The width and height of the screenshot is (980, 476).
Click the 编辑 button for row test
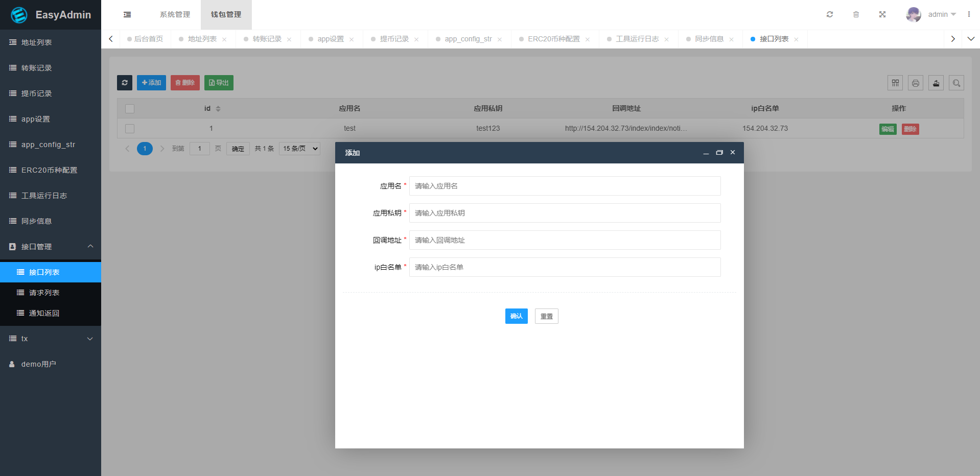[x=888, y=129]
